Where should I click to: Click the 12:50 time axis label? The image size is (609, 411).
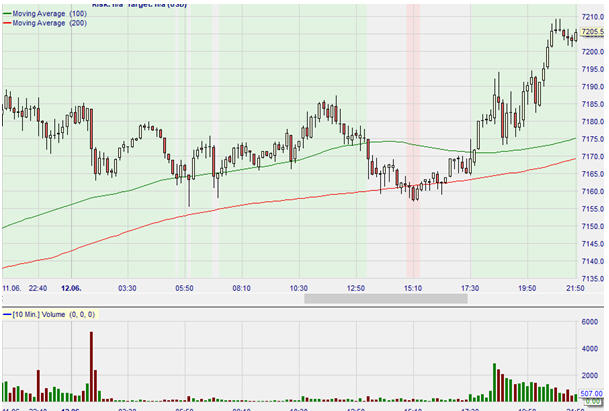(356, 288)
